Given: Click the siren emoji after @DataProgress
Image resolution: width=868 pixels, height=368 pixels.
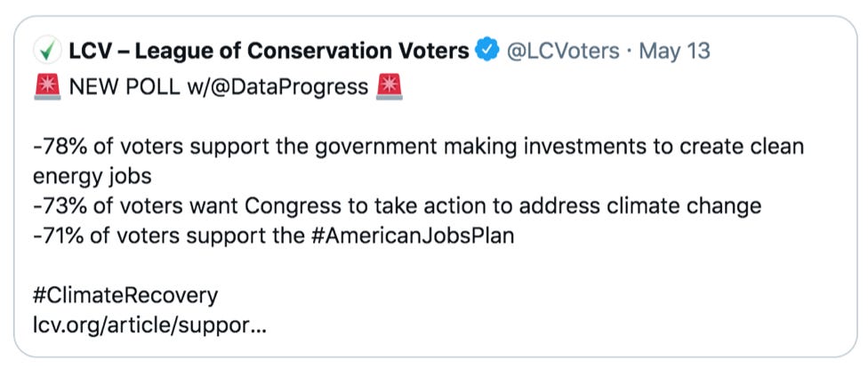Looking at the screenshot, I should [390, 87].
